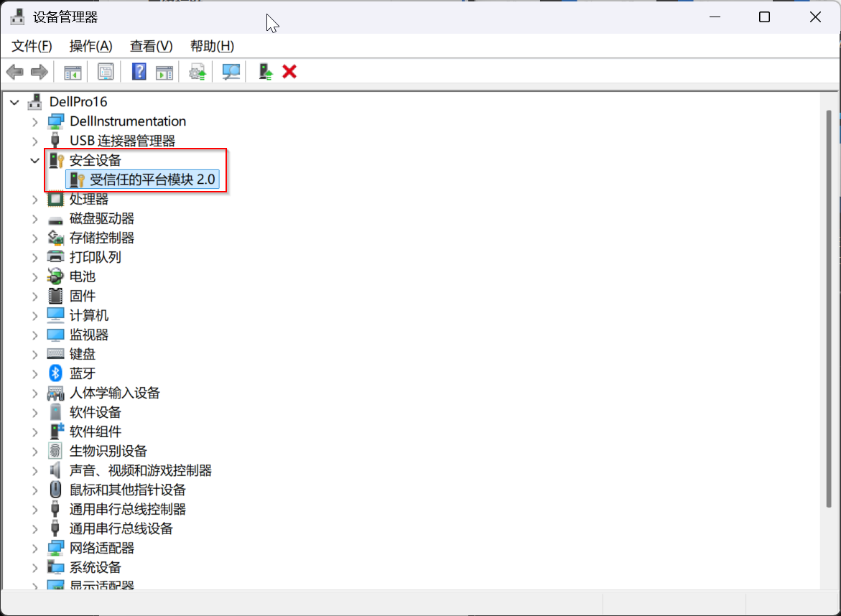Expand the 网络适配器 category
The height and width of the screenshot is (616, 841).
coord(34,547)
